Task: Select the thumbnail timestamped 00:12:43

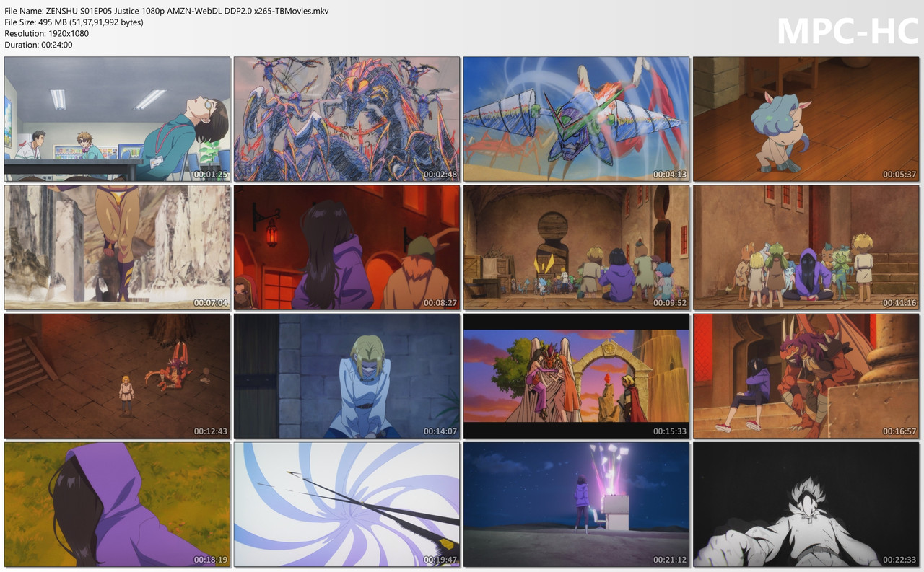Action: [117, 376]
